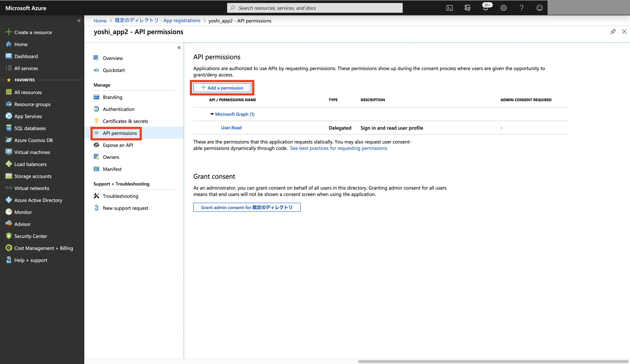630x364 pixels.
Task: Click Home breadcrumb link
Action: [100, 21]
